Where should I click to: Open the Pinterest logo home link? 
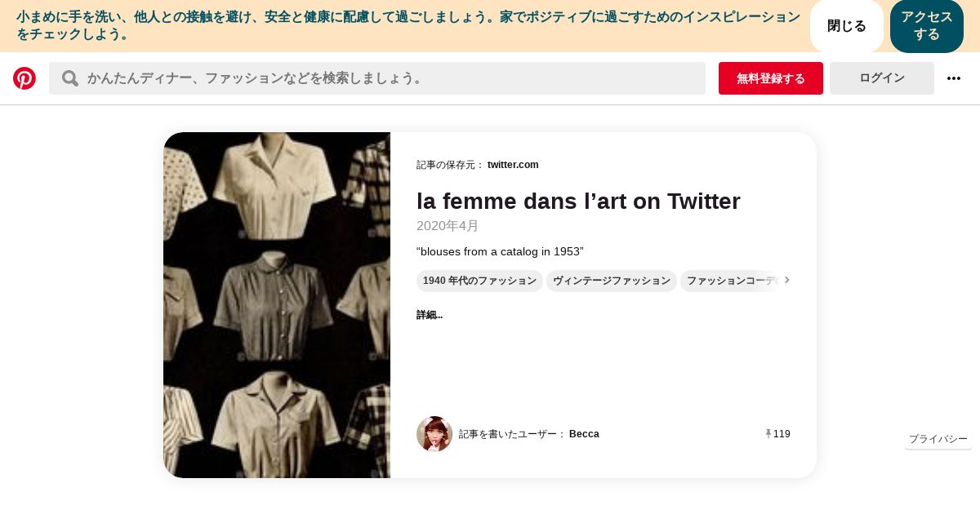click(x=24, y=78)
